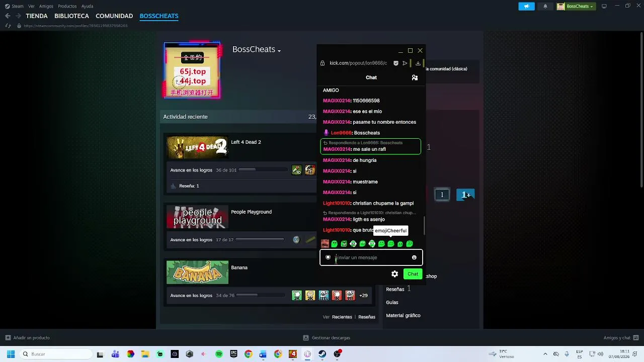Click the Banana game banner

click(x=197, y=272)
